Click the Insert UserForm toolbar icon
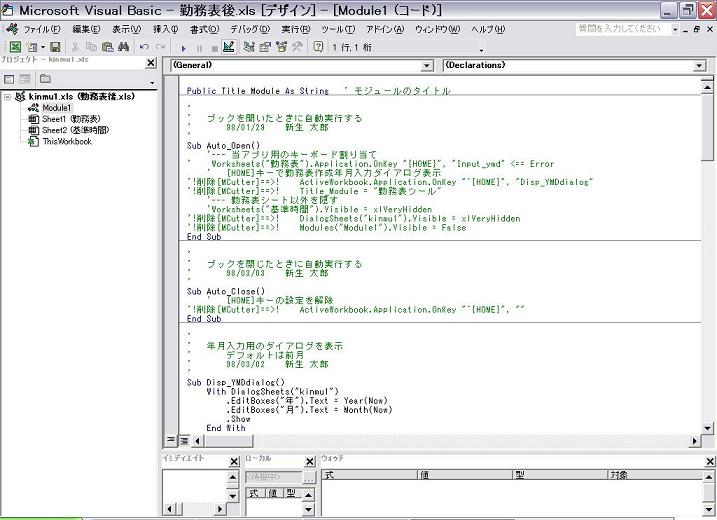The image size is (717, 520). point(32,47)
